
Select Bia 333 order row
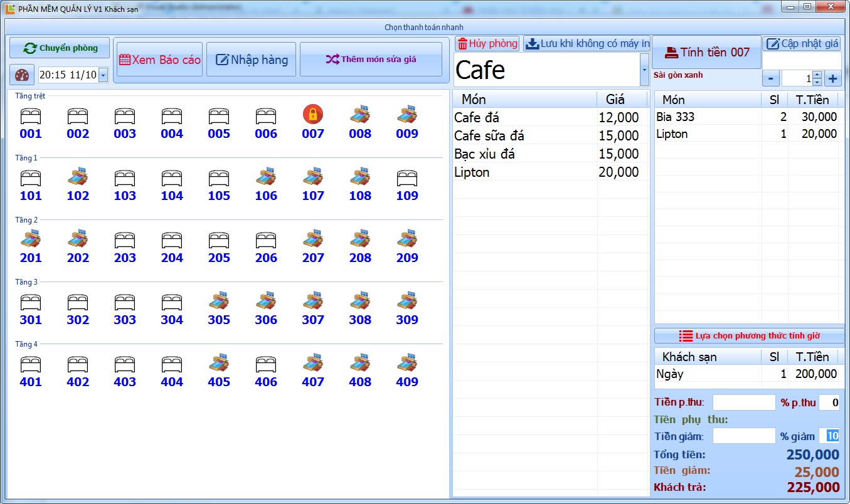(x=749, y=117)
